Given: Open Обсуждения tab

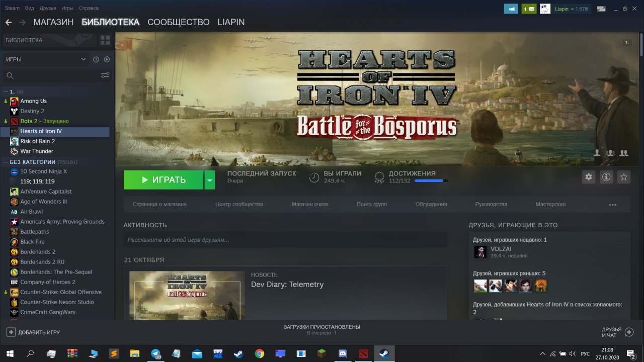Looking at the screenshot, I should pyautogui.click(x=431, y=204).
